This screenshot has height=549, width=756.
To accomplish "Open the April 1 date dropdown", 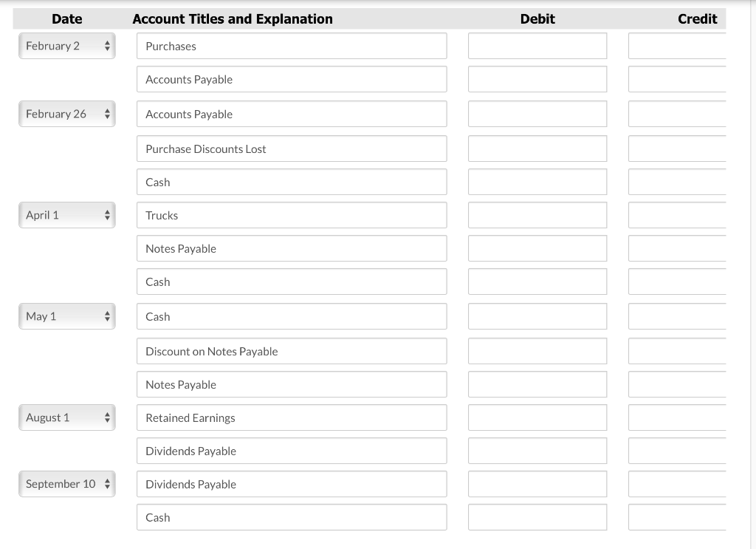I will click(66, 215).
